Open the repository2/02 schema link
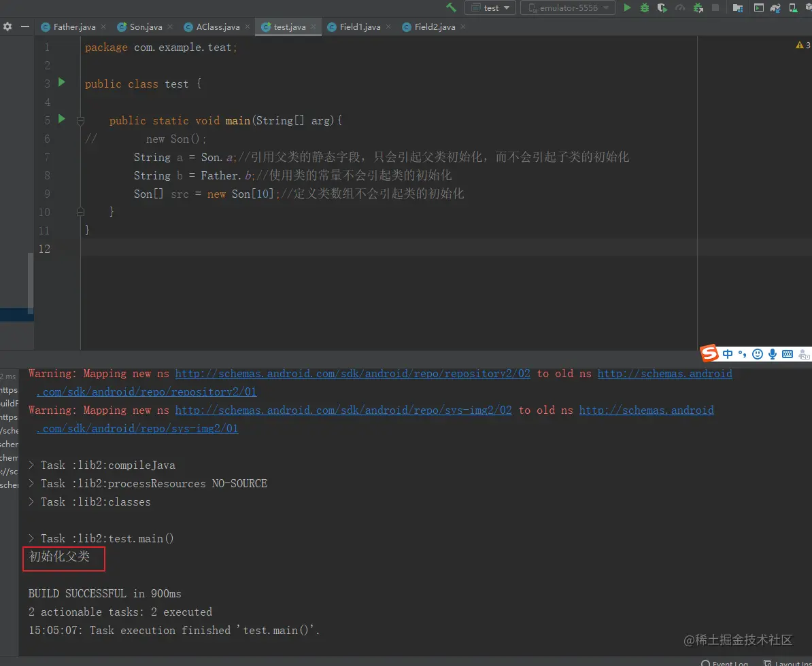This screenshot has height=666, width=812. point(353,374)
